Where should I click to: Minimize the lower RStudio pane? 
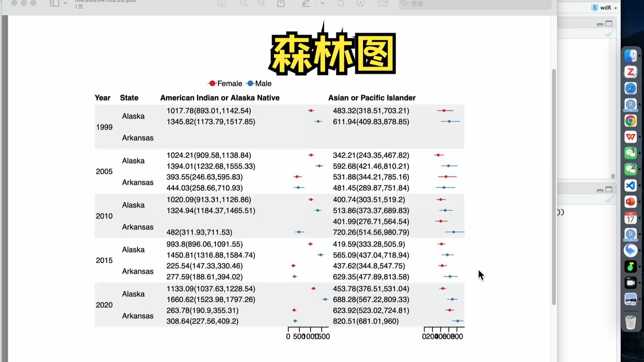click(x=600, y=190)
